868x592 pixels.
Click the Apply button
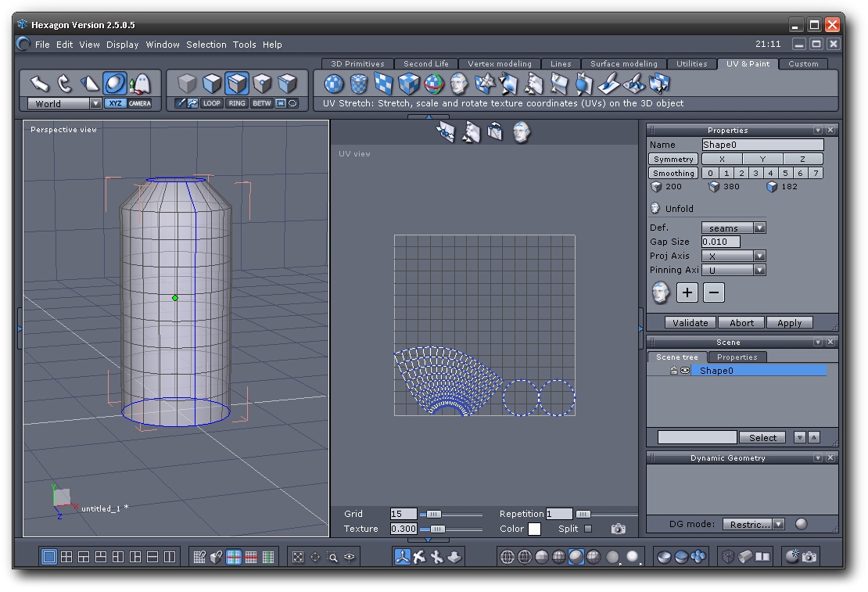click(x=789, y=323)
